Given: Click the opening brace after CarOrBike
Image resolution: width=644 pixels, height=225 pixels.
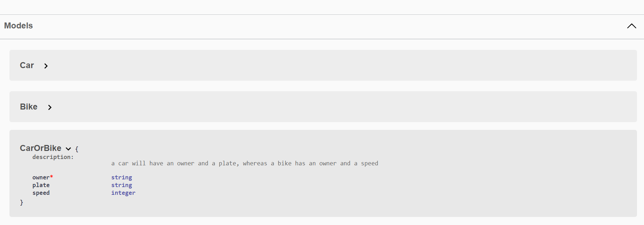Looking at the screenshot, I should click(77, 149).
